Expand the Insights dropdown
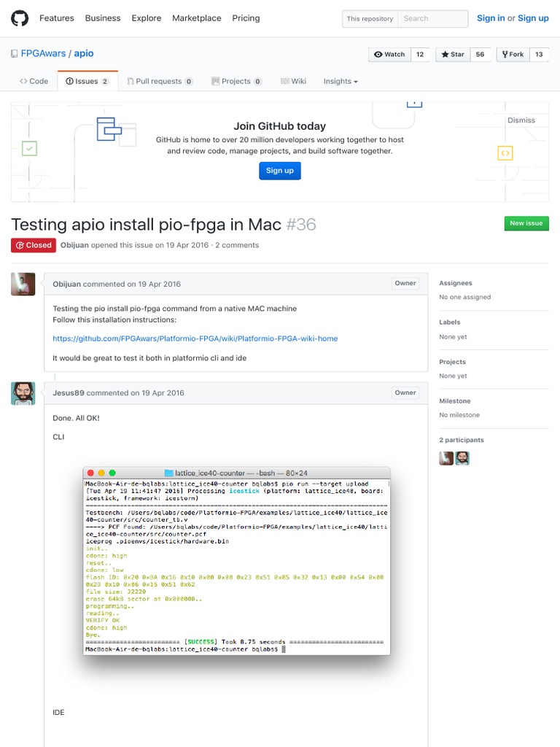560x747 pixels. click(341, 81)
